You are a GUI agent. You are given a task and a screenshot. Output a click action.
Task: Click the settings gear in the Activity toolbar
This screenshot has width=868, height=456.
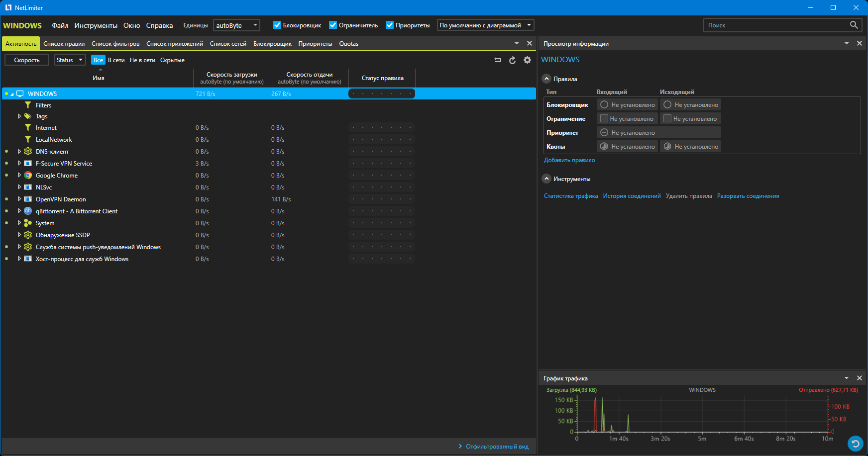tap(527, 60)
